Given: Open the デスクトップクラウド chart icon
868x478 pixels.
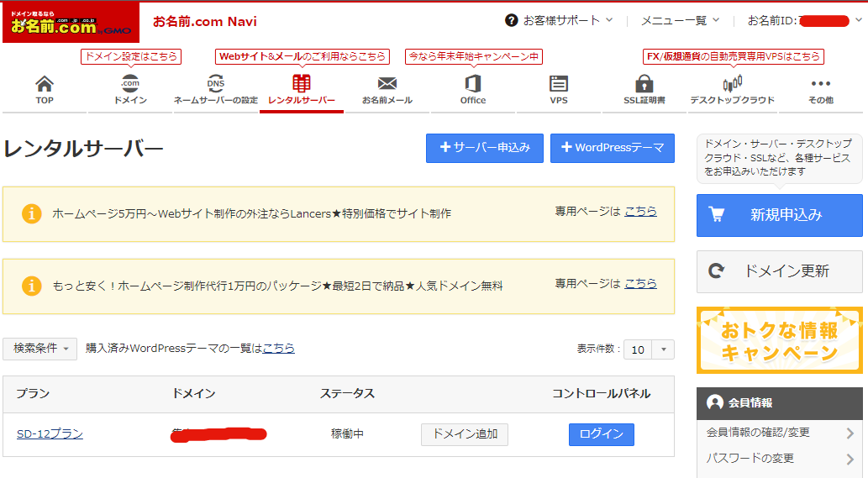Looking at the screenshot, I should click(732, 84).
